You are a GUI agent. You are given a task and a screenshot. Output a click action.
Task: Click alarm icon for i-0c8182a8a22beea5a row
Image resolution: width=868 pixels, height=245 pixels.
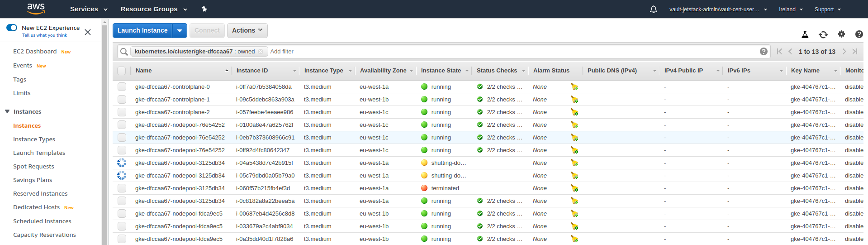tap(574, 201)
